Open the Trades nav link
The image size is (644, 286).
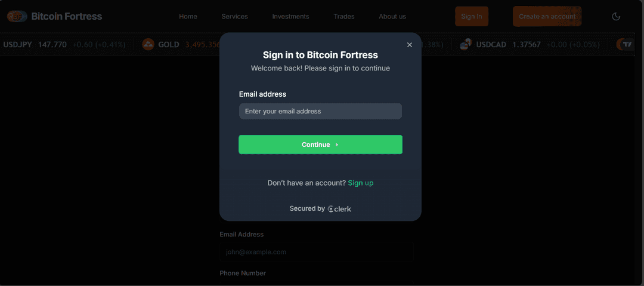point(344,17)
